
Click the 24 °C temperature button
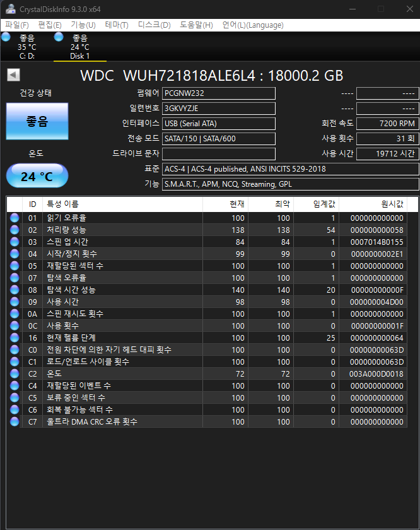[x=37, y=176]
